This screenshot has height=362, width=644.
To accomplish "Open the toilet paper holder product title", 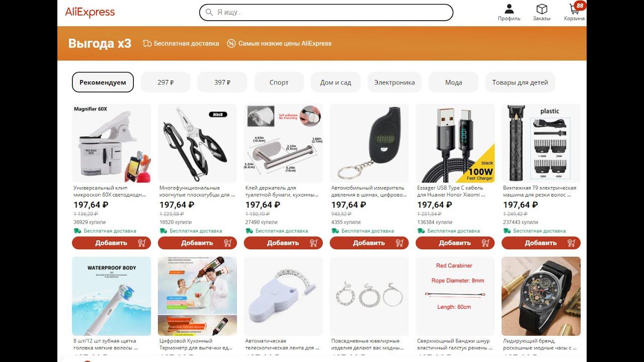I will click(282, 191).
